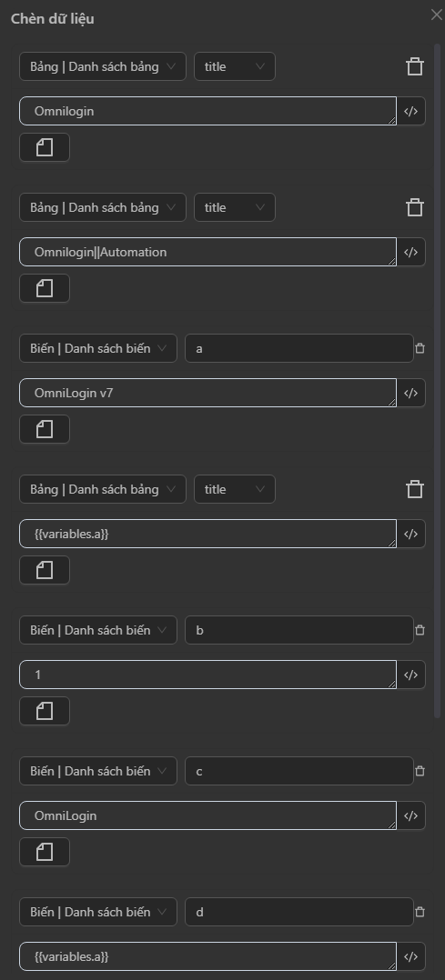Delete variable b row
This screenshot has width=445, height=980.
(x=420, y=630)
